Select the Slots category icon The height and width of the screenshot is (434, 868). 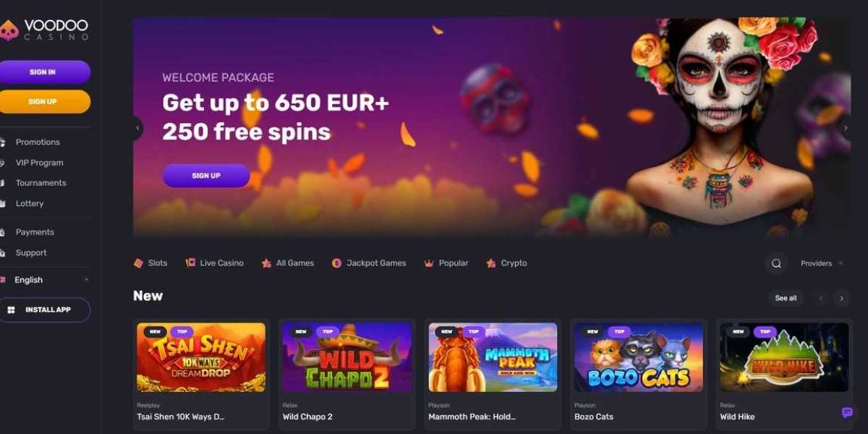[x=138, y=263]
